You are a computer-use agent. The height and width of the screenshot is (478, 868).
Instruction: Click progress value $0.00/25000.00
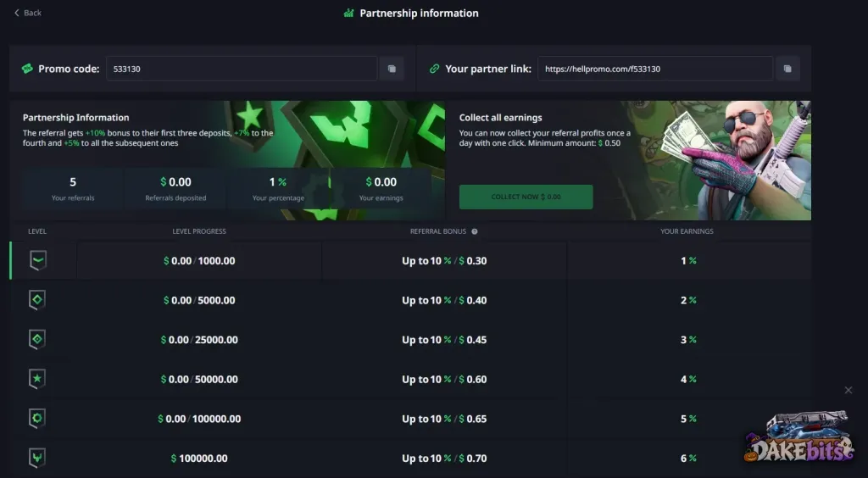click(x=199, y=340)
